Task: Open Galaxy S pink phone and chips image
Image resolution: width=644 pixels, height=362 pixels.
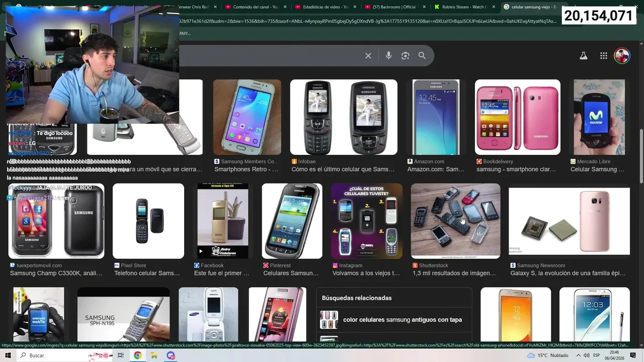Action: tap(569, 221)
